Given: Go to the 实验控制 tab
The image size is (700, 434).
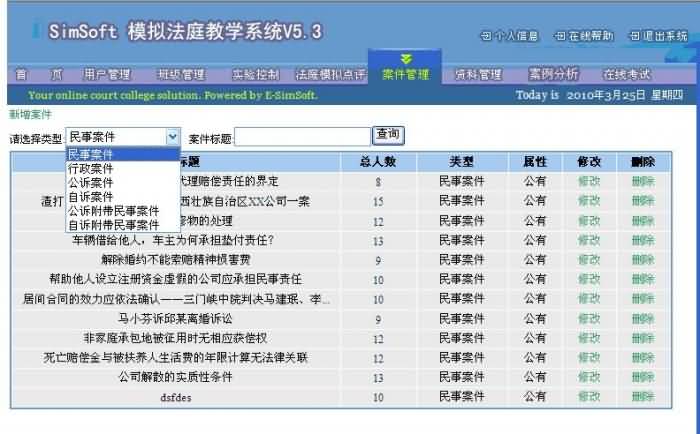Looking at the screenshot, I should [x=255, y=75].
